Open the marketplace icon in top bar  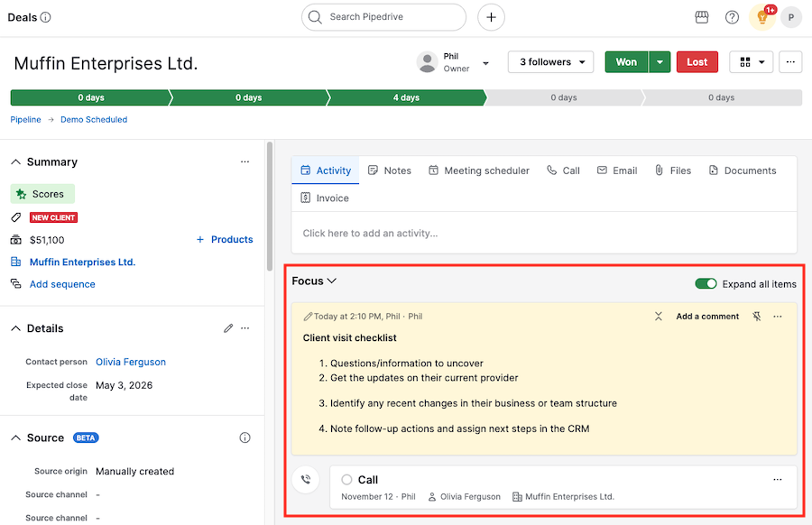(x=702, y=17)
